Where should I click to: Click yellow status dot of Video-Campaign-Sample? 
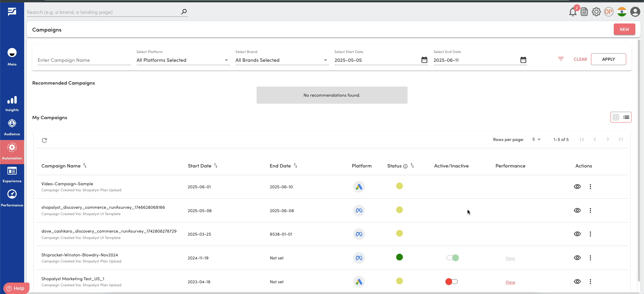click(399, 186)
